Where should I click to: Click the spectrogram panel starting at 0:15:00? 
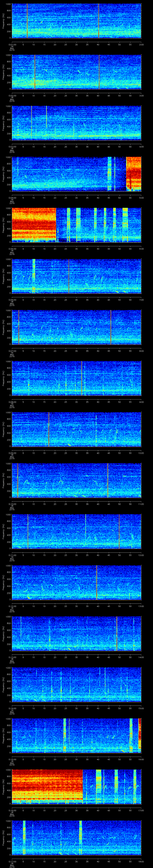click(x=77, y=736)
